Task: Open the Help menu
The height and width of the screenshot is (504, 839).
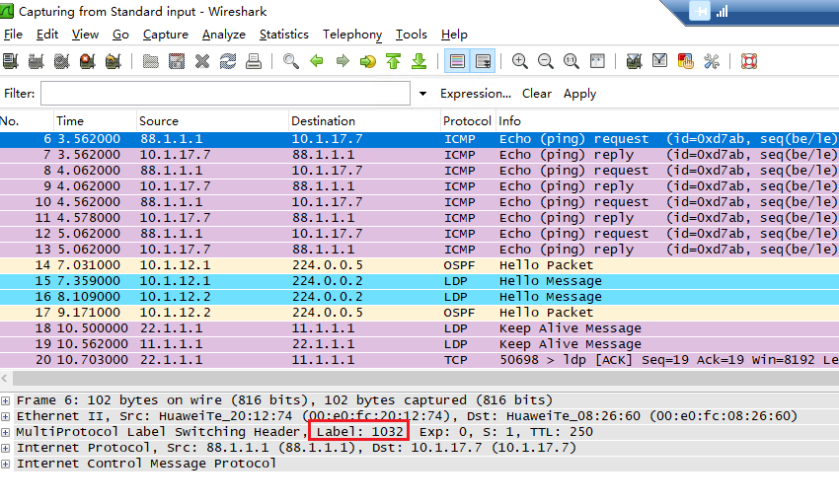Action: 454,35
